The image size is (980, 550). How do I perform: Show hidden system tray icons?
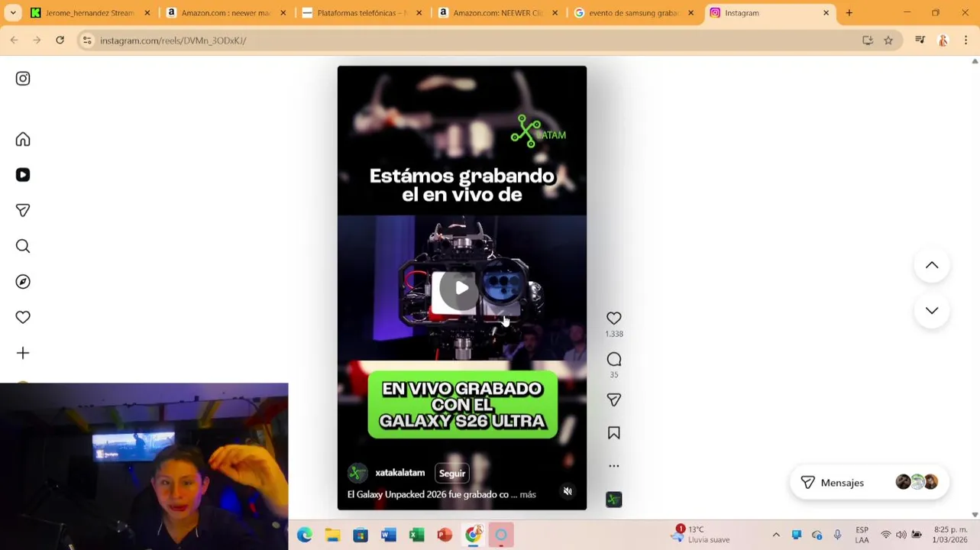coord(776,535)
